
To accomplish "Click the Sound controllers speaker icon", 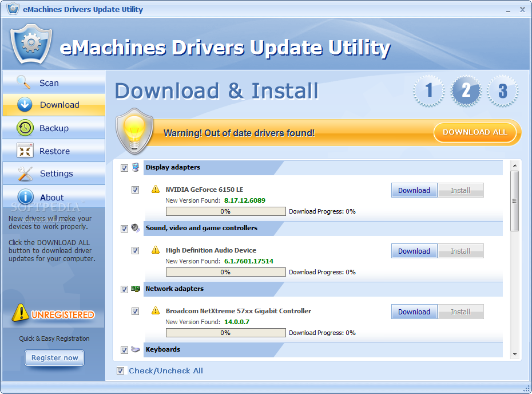I will pyautogui.click(x=136, y=228).
